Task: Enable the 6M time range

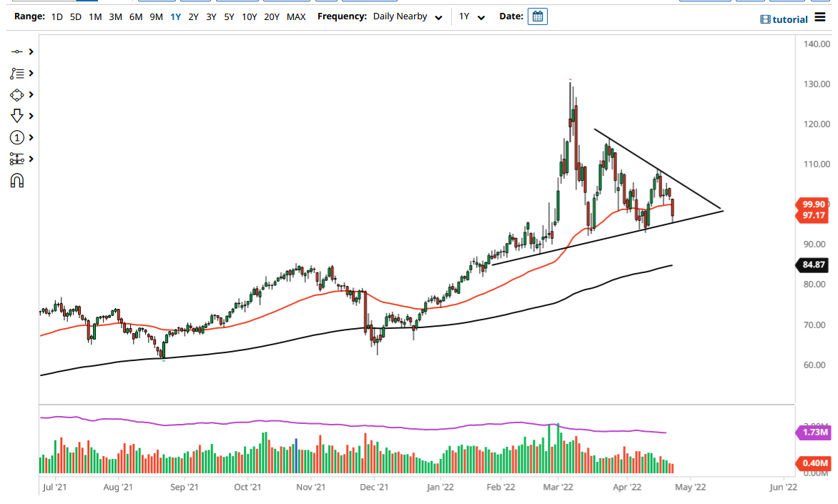Action: click(x=136, y=16)
